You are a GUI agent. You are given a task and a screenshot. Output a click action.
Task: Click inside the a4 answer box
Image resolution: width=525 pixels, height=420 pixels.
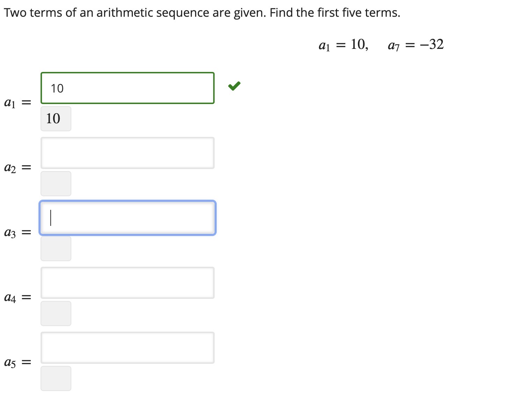pos(127,283)
